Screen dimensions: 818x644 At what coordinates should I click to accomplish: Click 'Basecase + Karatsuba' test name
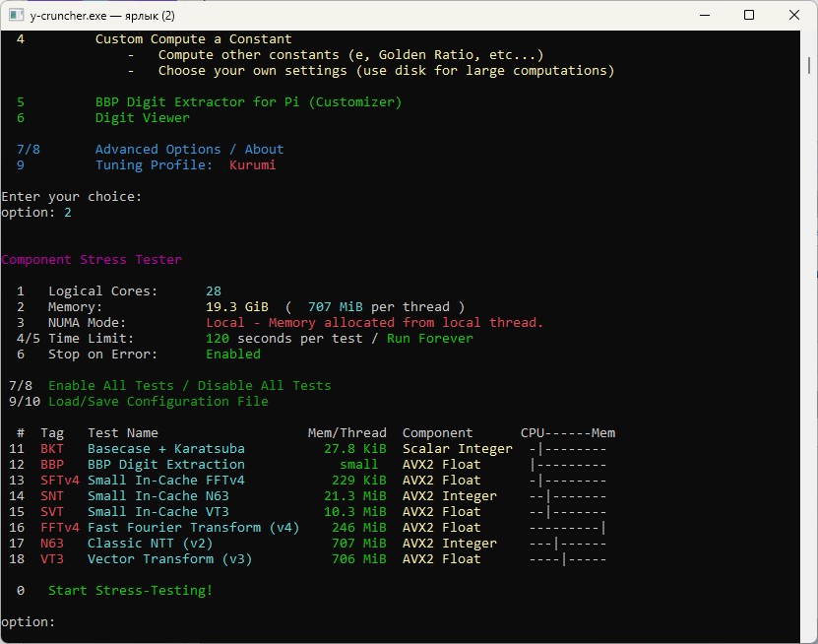coord(166,449)
